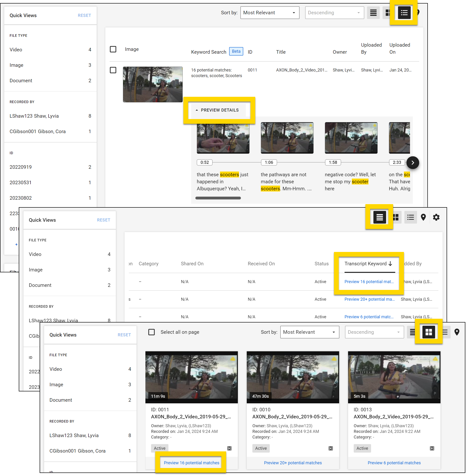Click the highlighted table view icon in middle panel
This screenshot has width=467, height=476.
[x=379, y=217]
